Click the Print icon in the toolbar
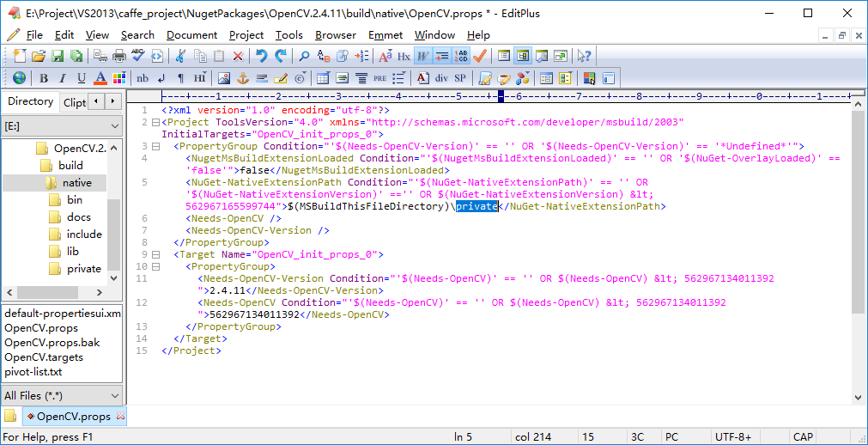Image resolution: width=868 pixels, height=445 pixels. click(x=119, y=56)
